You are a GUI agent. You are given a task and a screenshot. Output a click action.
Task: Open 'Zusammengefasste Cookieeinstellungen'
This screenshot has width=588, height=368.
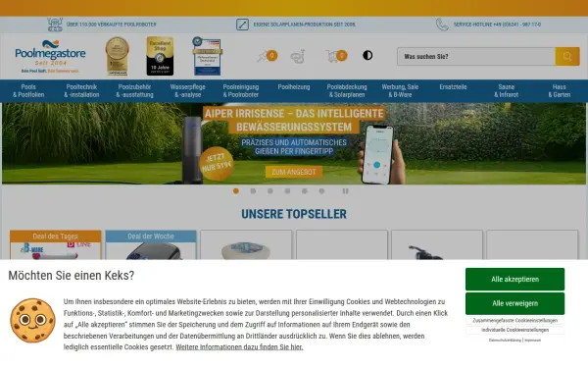pyautogui.click(x=514, y=320)
